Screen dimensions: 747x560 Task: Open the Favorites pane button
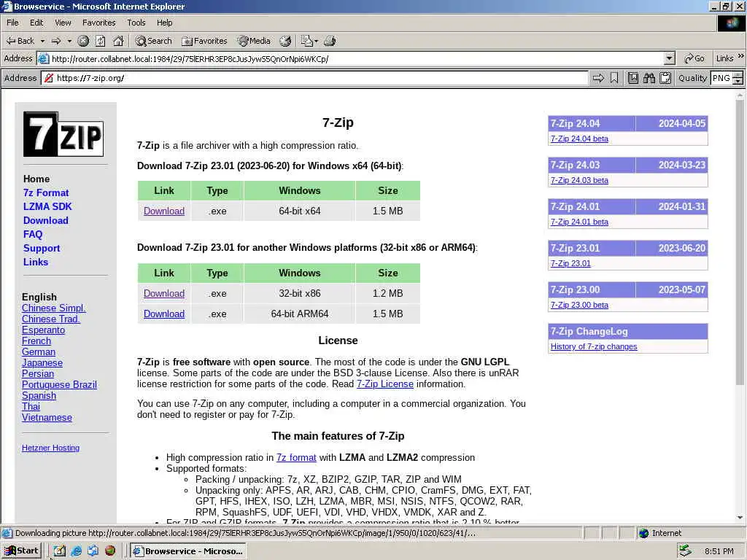pyautogui.click(x=204, y=41)
